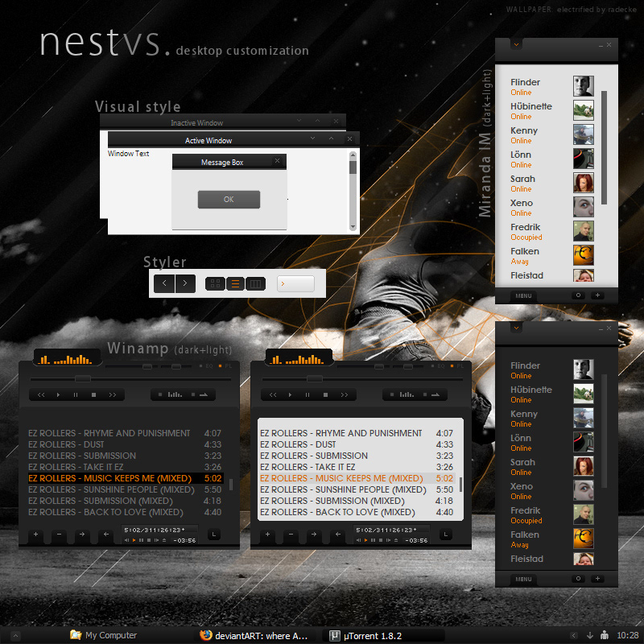Screen dimensions: 644x644
Task: Click the plus icon in dark Miranda
Action: 597,579
